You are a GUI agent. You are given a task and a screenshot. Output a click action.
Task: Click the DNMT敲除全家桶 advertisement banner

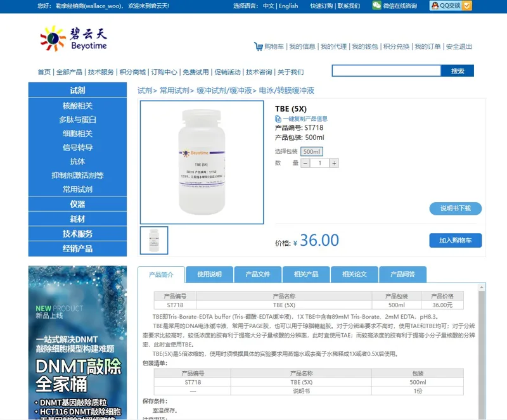[77, 343]
